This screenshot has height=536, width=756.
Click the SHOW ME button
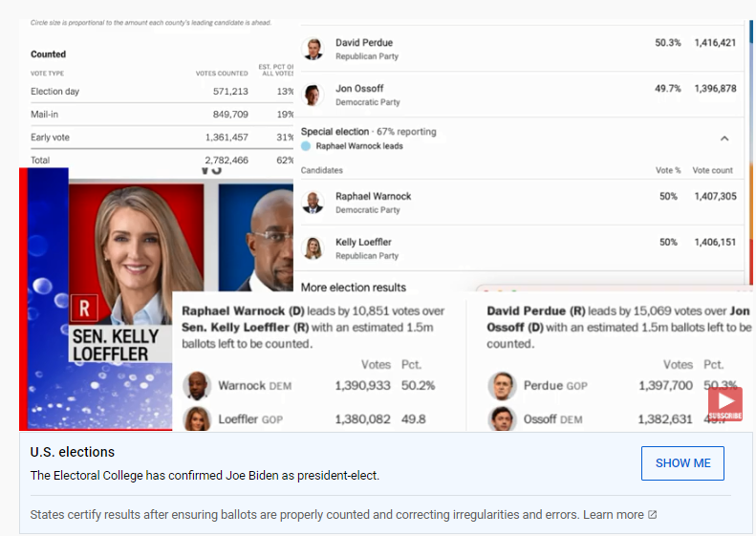coord(682,463)
